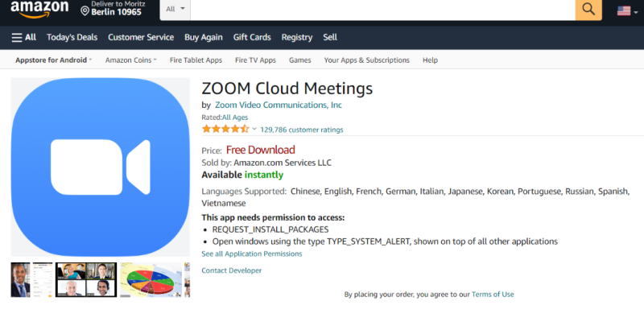Screen dimensions: 644x322
Task: Click the Available instantly text
Action: [x=242, y=175]
